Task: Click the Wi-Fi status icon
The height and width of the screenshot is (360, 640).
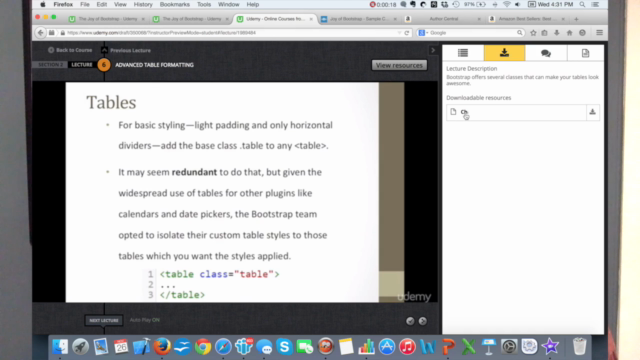Action: (x=507, y=4)
